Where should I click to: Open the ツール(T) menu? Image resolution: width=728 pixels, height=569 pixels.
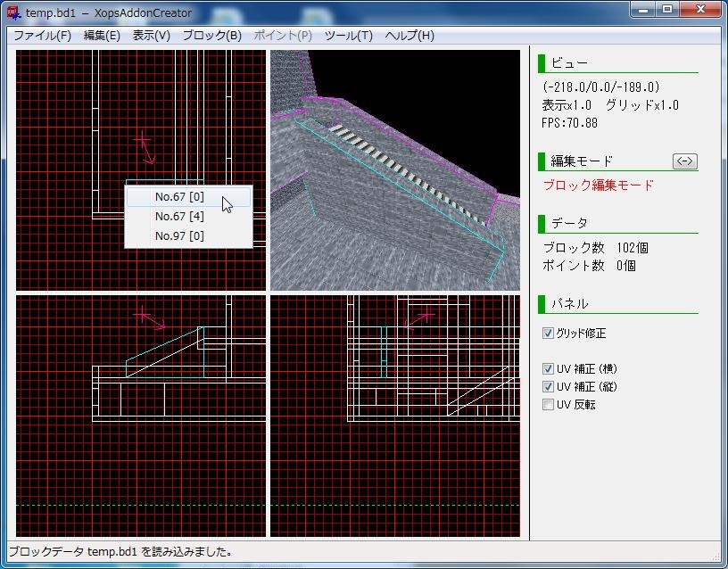click(348, 36)
